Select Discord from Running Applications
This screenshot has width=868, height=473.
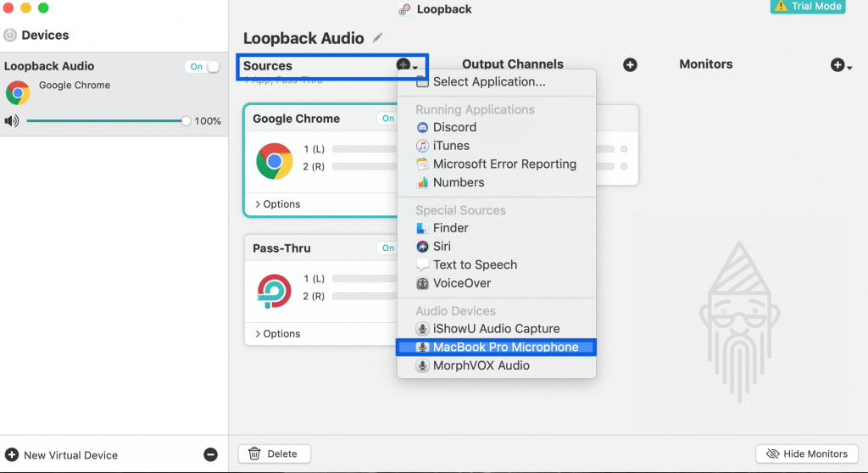click(497, 127)
